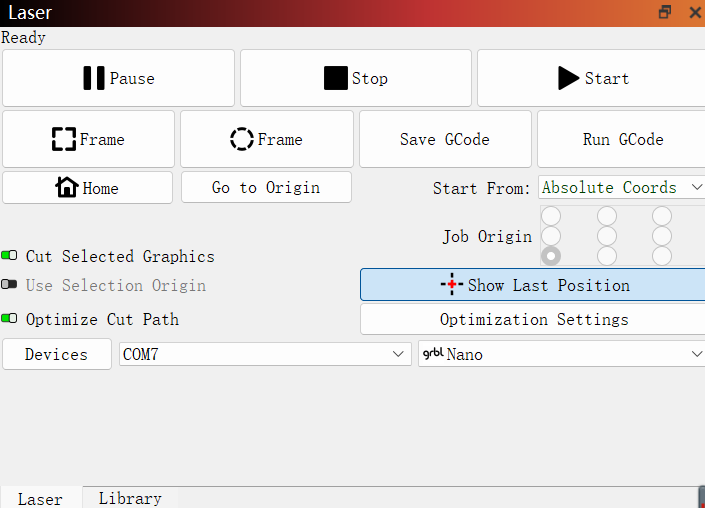
Task: Select the Laser tab
Action: click(40, 498)
